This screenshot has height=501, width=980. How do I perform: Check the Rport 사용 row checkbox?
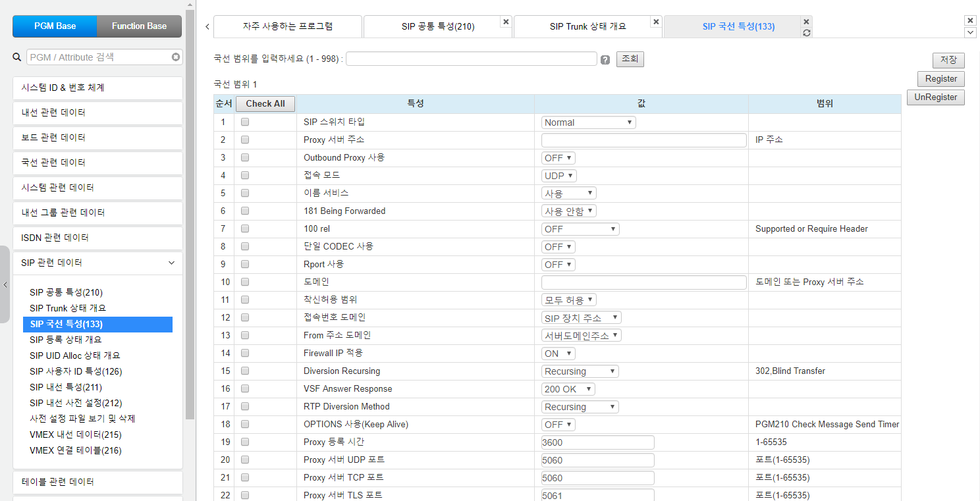(245, 264)
